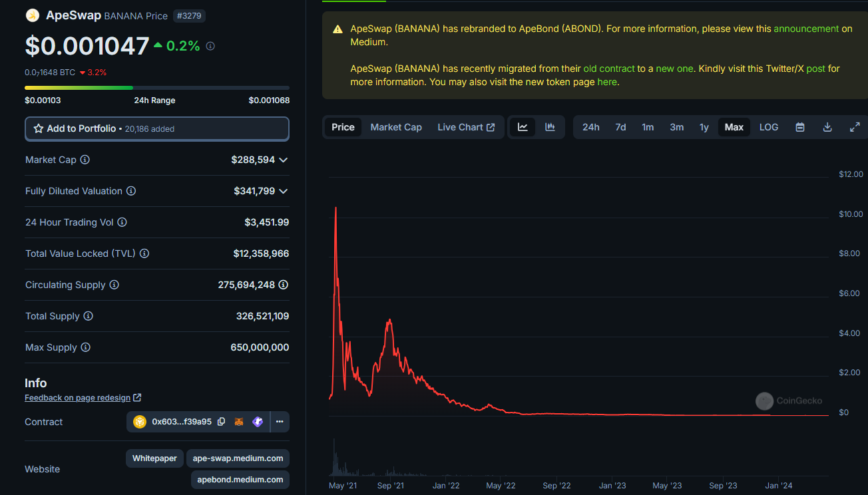Open the old contract link
This screenshot has width=868, height=495.
coord(609,69)
